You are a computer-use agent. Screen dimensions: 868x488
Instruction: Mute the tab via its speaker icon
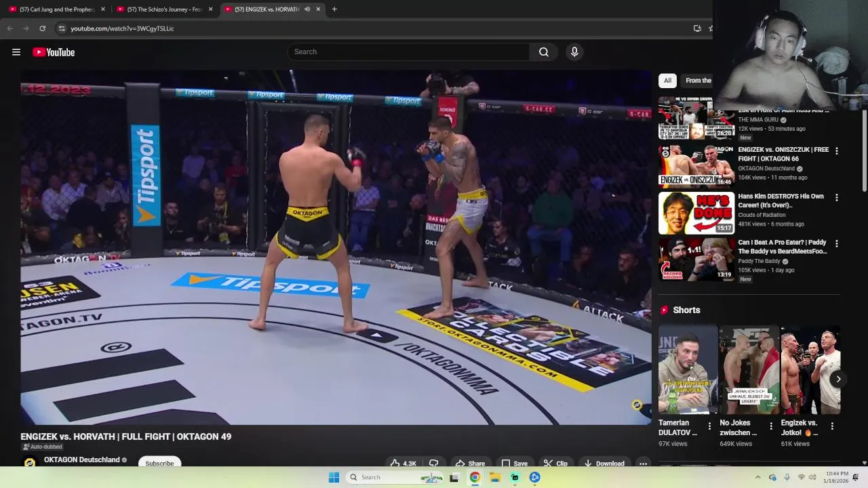[307, 9]
